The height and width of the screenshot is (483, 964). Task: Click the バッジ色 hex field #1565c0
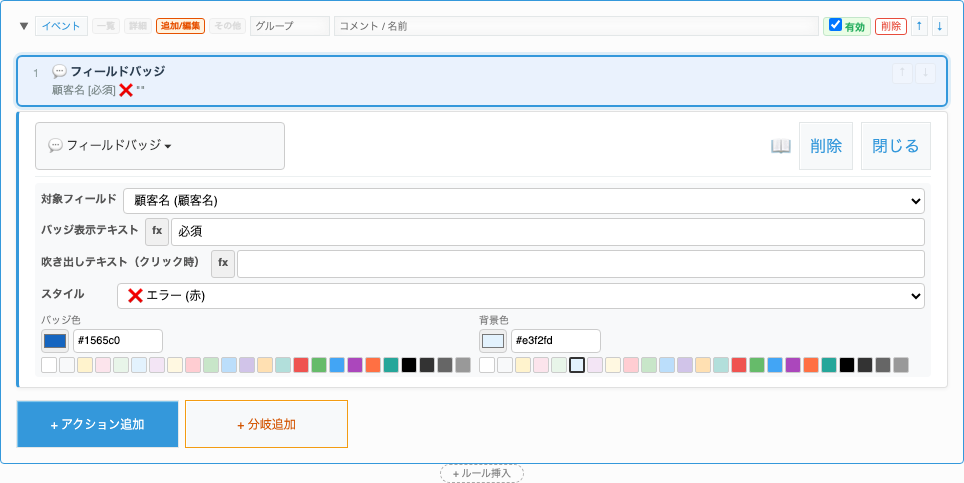click(x=118, y=341)
